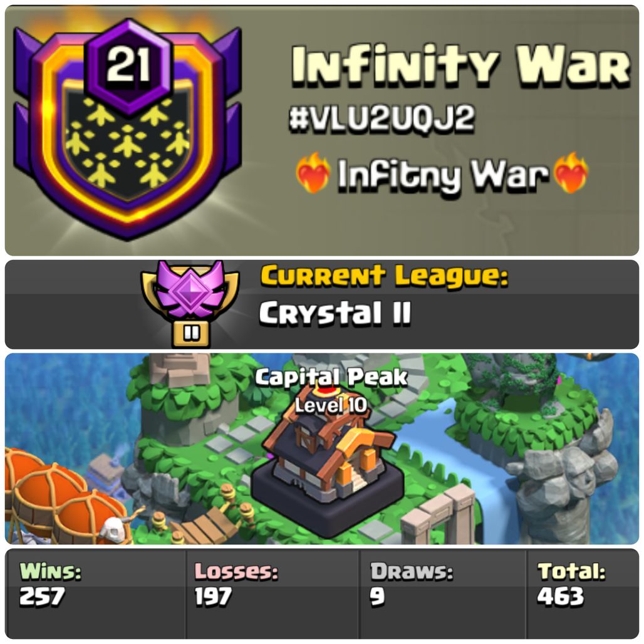The width and height of the screenshot is (644, 644).
Task: Select the Crystal II league trophy icon
Action: pyautogui.click(x=190, y=304)
